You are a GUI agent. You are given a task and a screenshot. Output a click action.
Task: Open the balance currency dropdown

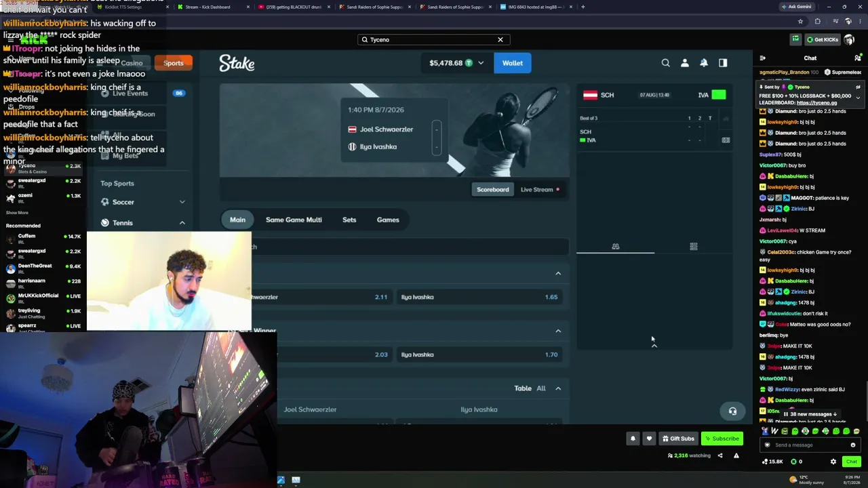point(481,63)
